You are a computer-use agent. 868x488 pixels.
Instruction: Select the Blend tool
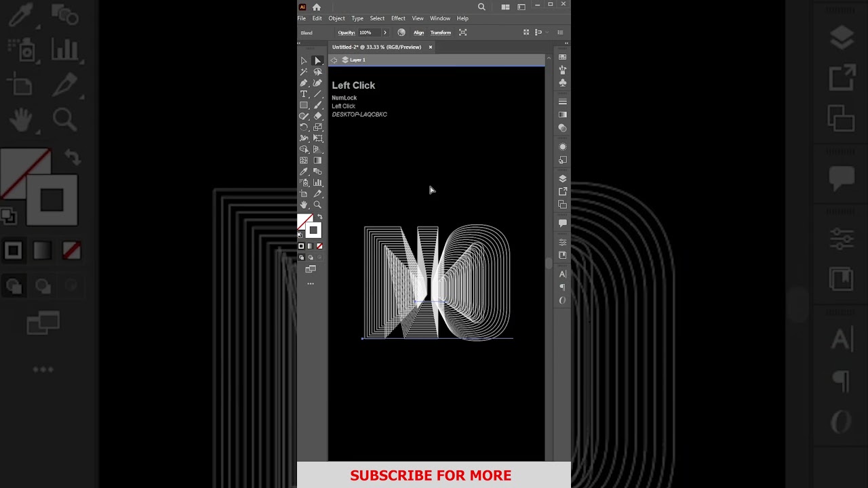pyautogui.click(x=317, y=171)
